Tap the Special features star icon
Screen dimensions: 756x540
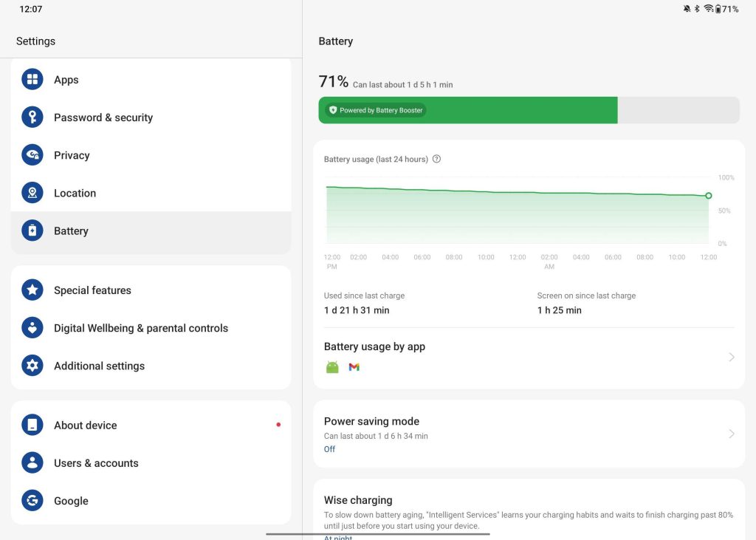coord(32,290)
